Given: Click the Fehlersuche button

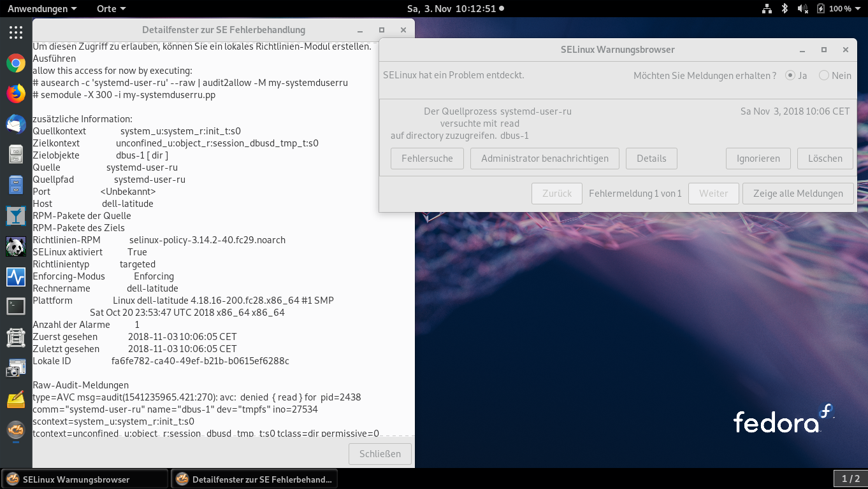Looking at the screenshot, I should [427, 159].
